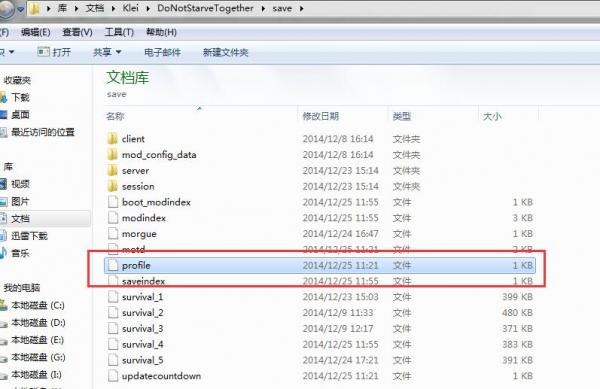Screen dimensions: 600x389
Task: Open the client folder icon
Action: coord(112,139)
